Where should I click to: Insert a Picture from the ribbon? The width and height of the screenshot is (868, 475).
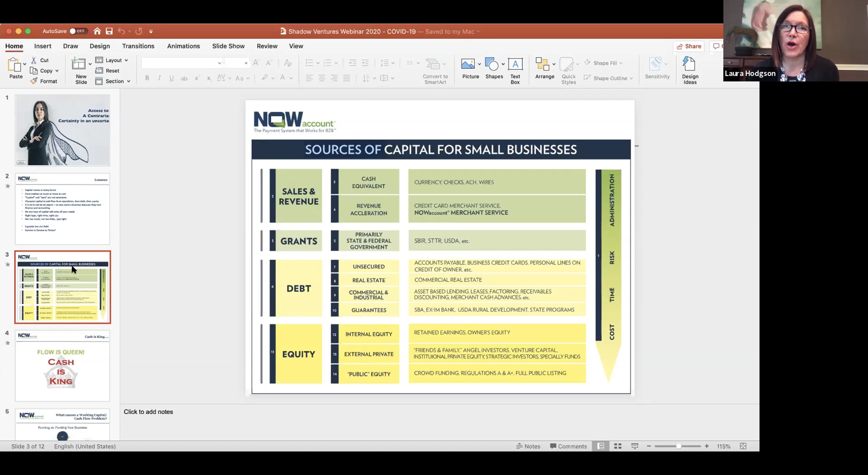(x=470, y=68)
